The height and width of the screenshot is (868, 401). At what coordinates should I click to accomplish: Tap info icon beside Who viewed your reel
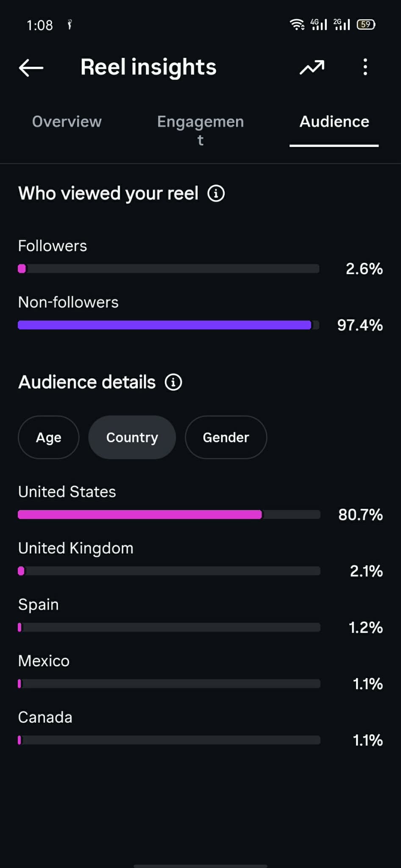pos(216,194)
